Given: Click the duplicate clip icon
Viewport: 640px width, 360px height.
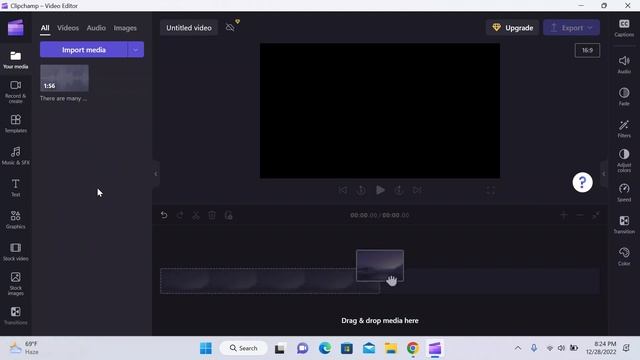Looking at the screenshot, I should click(x=229, y=215).
